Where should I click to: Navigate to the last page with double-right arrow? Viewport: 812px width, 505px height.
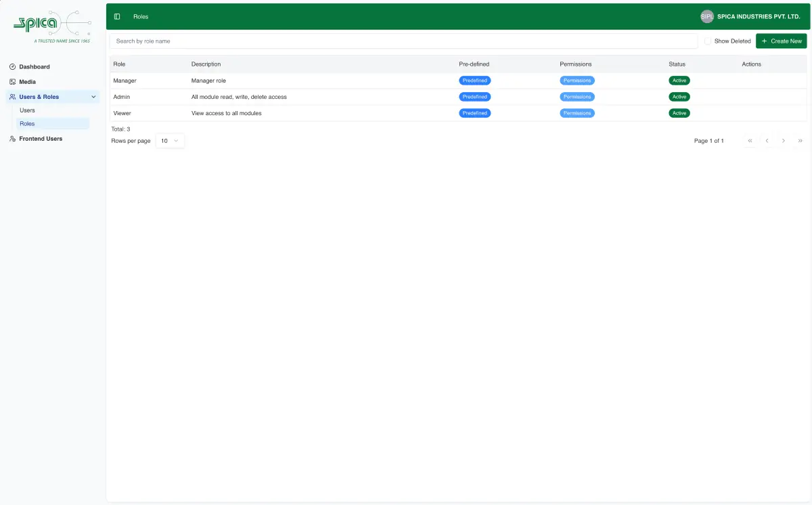tap(800, 140)
